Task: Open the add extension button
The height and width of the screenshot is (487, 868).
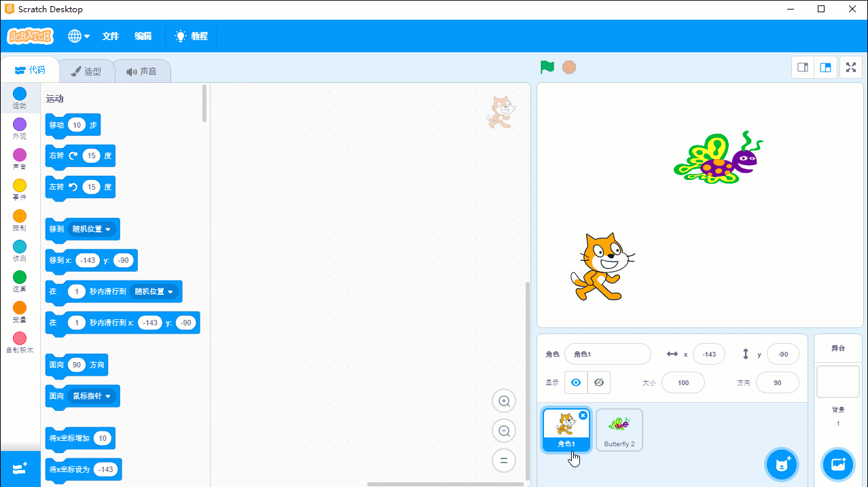Action: click(20, 469)
